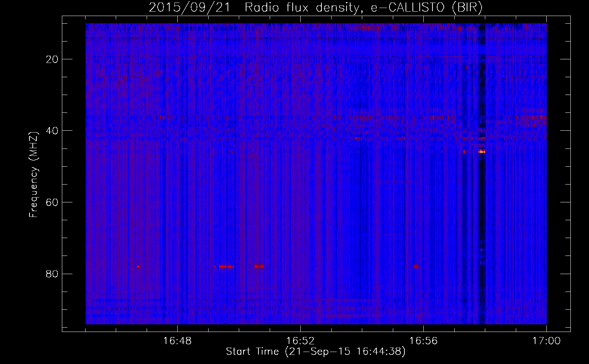Click the 20 MHz frequency tick label
Image resolution: width=589 pixels, height=364 pixels.
(x=52, y=59)
